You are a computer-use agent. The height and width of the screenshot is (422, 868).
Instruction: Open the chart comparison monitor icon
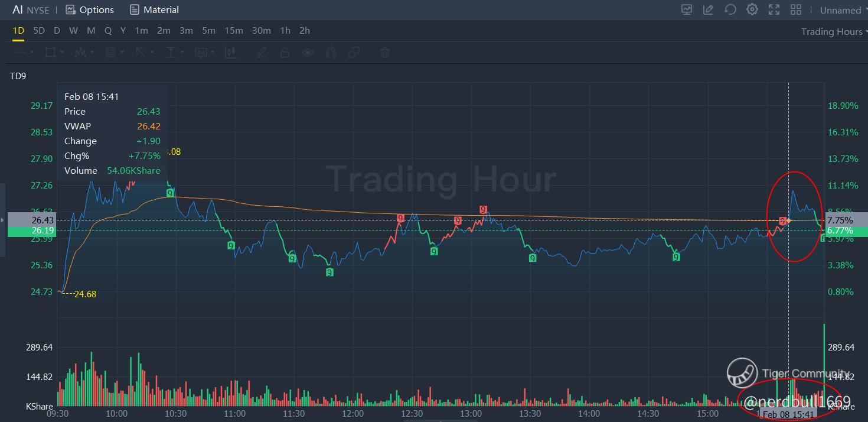coord(687,9)
